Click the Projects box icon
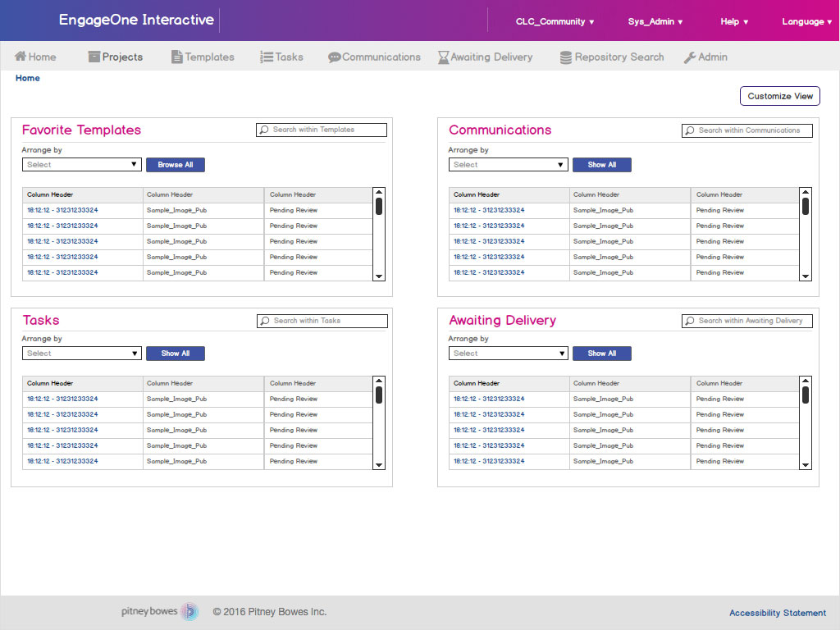The width and height of the screenshot is (840, 630). tap(94, 57)
